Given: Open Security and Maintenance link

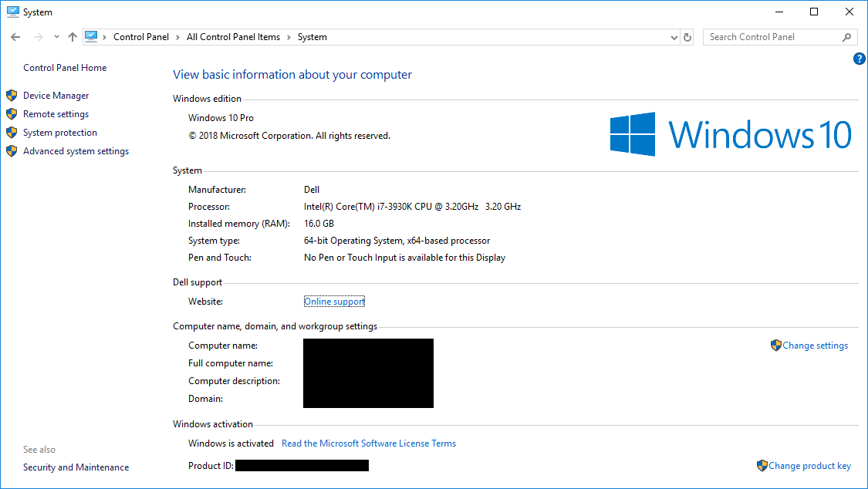Looking at the screenshot, I should (76, 467).
